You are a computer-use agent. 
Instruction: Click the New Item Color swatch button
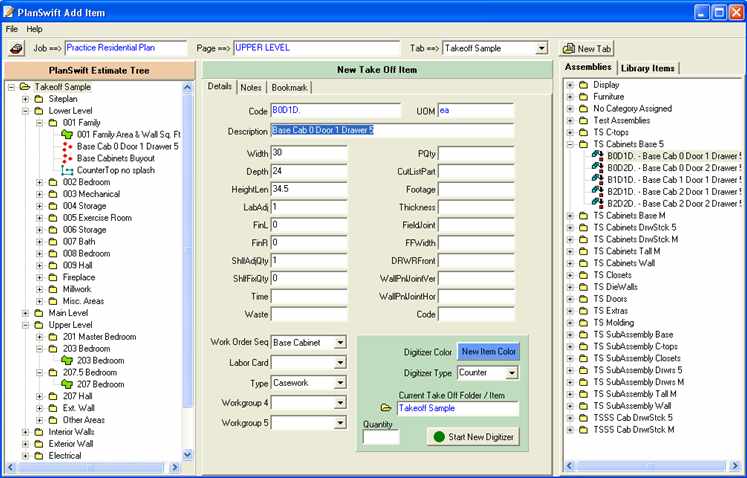pos(488,352)
